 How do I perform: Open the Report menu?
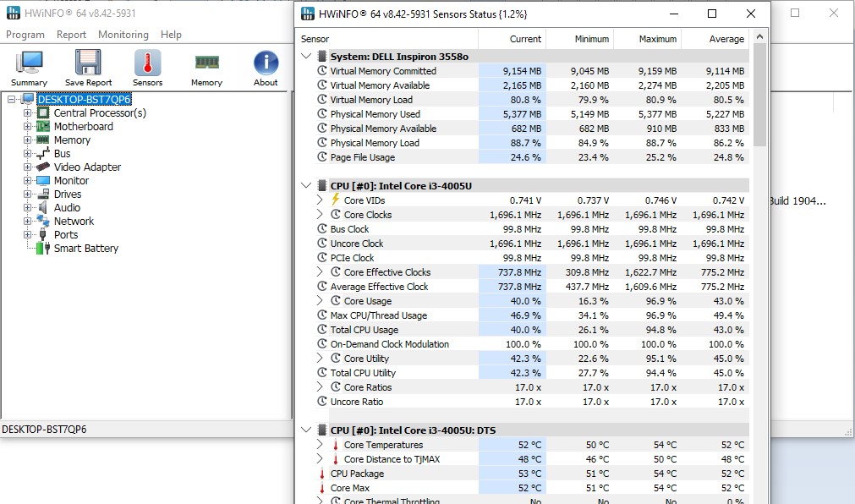(x=71, y=35)
